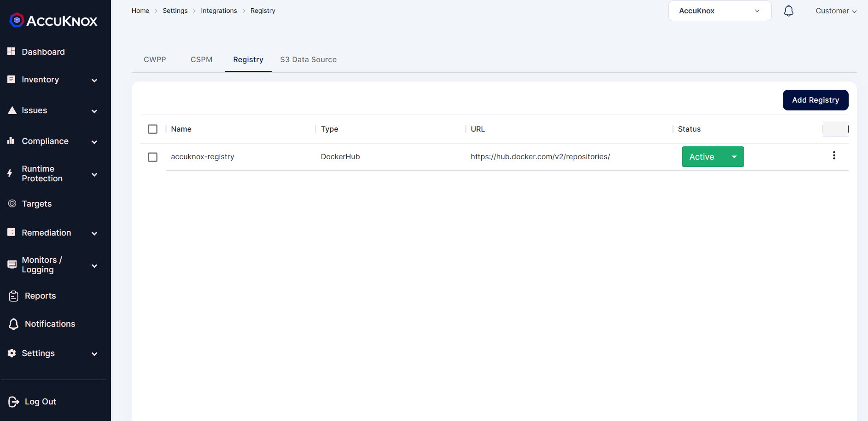Click the Add Registry button
The width and height of the screenshot is (868, 421).
[816, 100]
